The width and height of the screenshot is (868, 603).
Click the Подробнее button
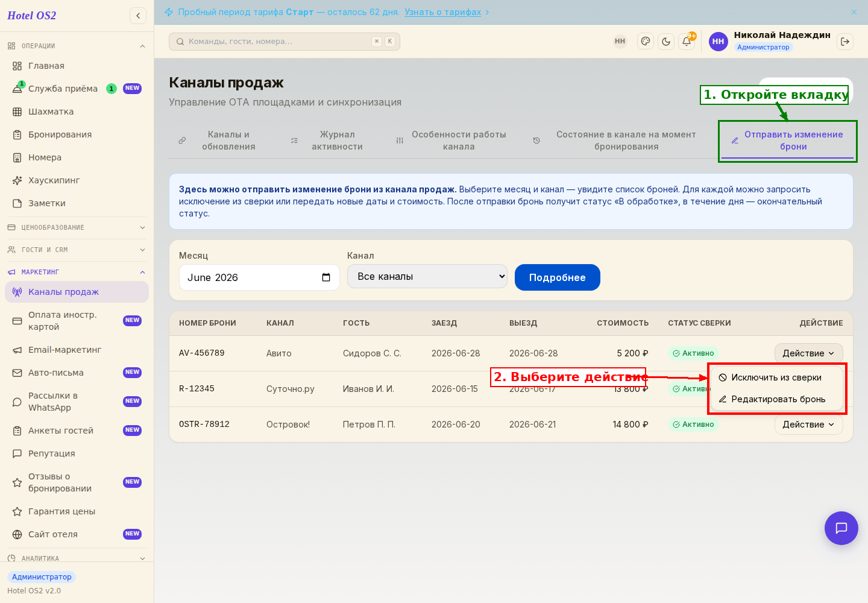click(x=558, y=277)
